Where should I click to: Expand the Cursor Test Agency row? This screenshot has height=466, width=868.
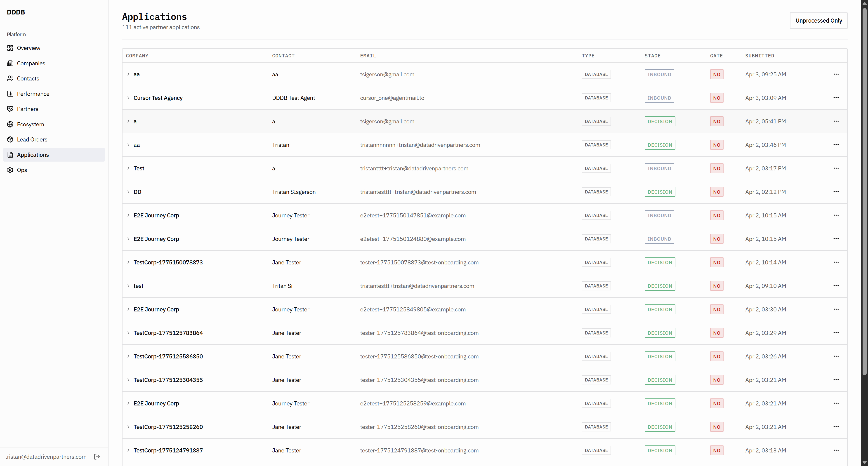click(x=128, y=98)
